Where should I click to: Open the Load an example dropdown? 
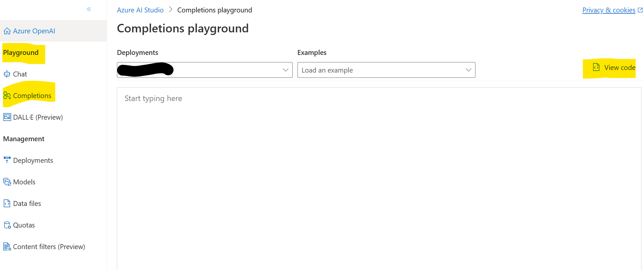pos(386,70)
